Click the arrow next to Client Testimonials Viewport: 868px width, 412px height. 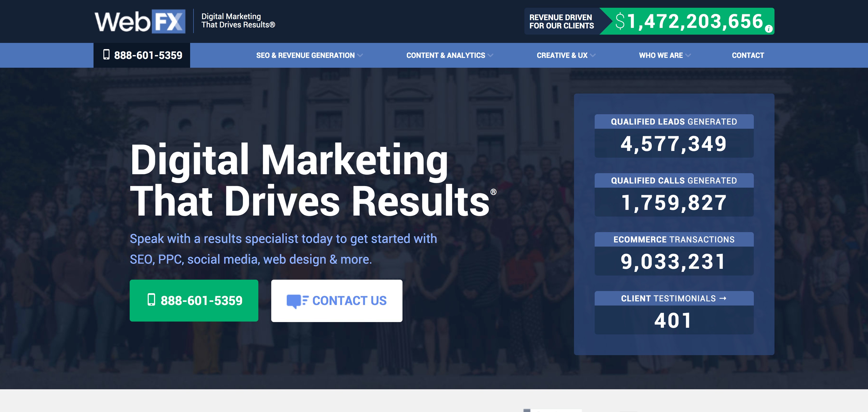723,298
